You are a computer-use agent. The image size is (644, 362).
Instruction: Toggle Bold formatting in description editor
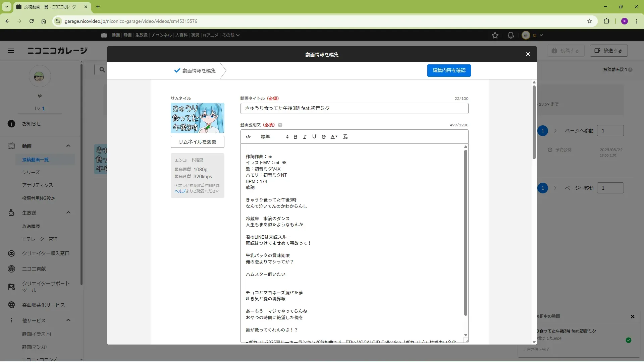pos(295,137)
